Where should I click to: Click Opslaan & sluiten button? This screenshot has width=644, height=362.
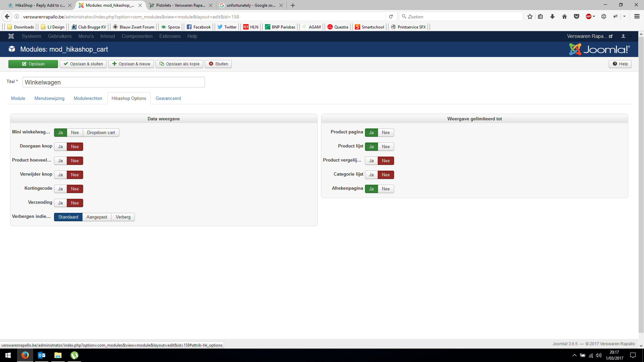click(83, 64)
